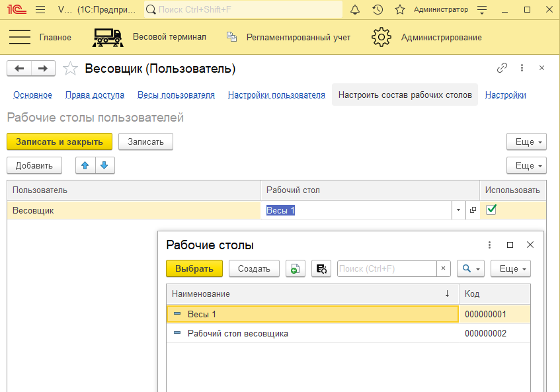The width and height of the screenshot is (560, 392).
Task: Click the Поиск (Ctrl+F) search field
Action: click(386, 268)
